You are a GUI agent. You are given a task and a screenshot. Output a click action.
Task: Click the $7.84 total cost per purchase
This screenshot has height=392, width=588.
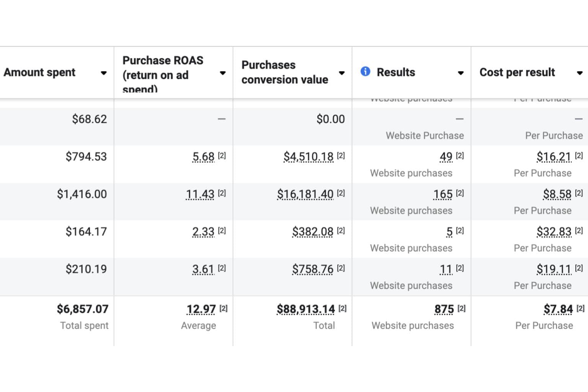[558, 309]
